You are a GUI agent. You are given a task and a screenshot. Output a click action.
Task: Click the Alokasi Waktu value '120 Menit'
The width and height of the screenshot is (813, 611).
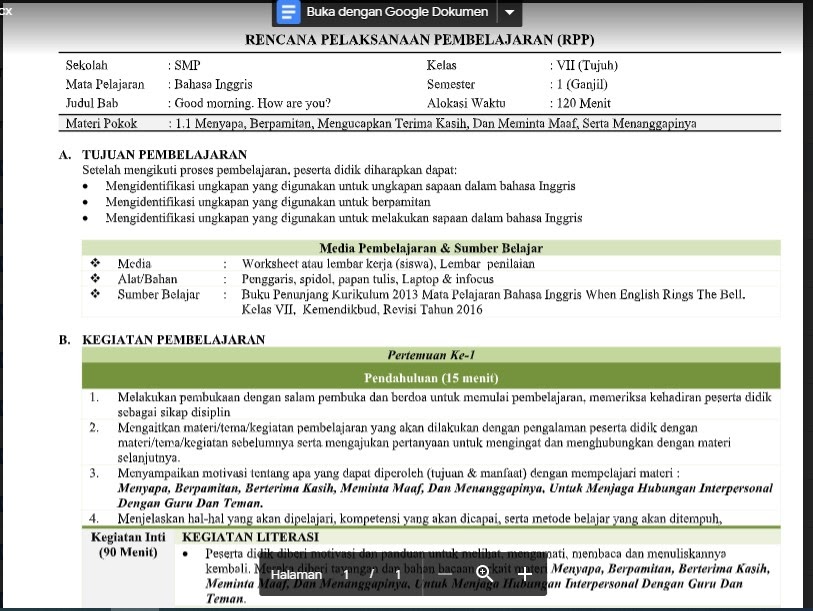[x=581, y=102]
